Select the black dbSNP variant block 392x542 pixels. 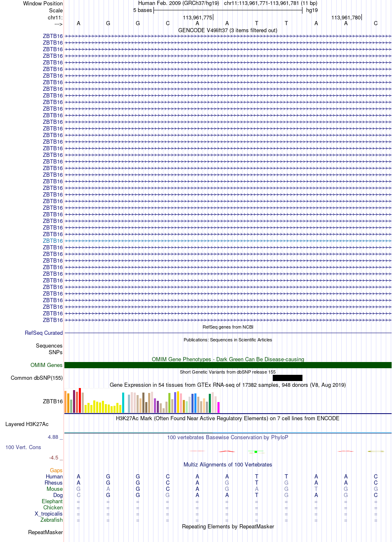pos(288,378)
